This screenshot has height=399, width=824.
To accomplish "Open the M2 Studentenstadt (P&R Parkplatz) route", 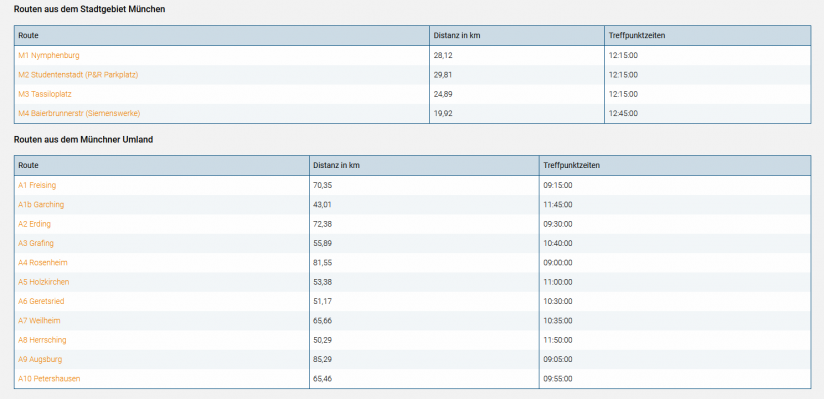I will [78, 75].
